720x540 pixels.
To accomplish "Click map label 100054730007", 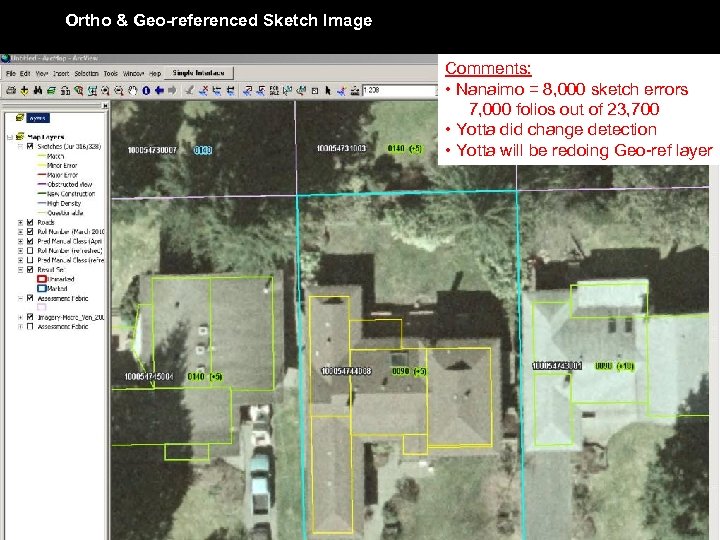I will pyautogui.click(x=152, y=150).
